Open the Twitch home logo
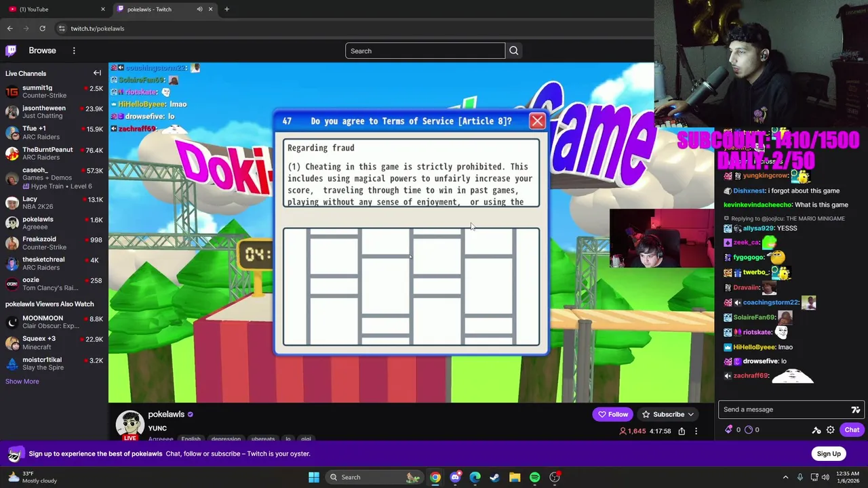The width and height of the screenshot is (868, 488). tap(11, 51)
